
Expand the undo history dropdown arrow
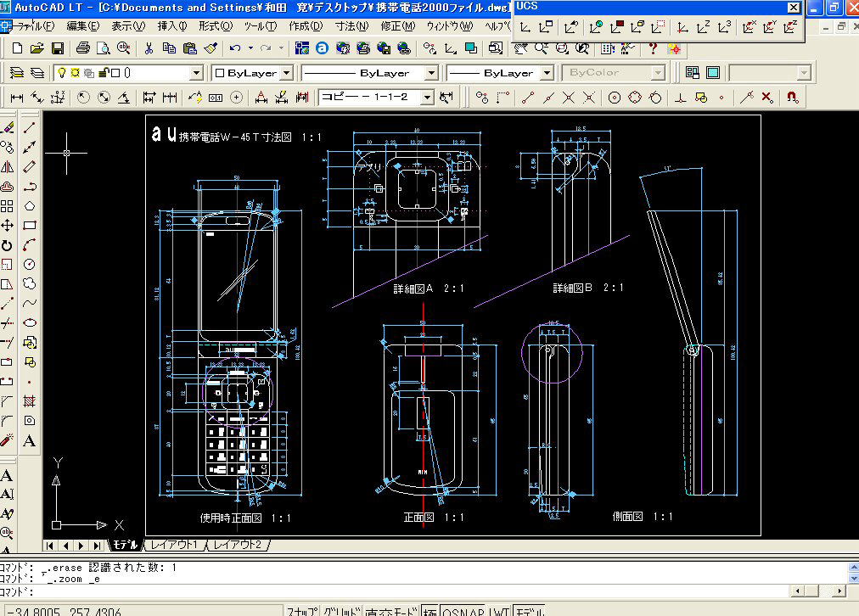251,48
